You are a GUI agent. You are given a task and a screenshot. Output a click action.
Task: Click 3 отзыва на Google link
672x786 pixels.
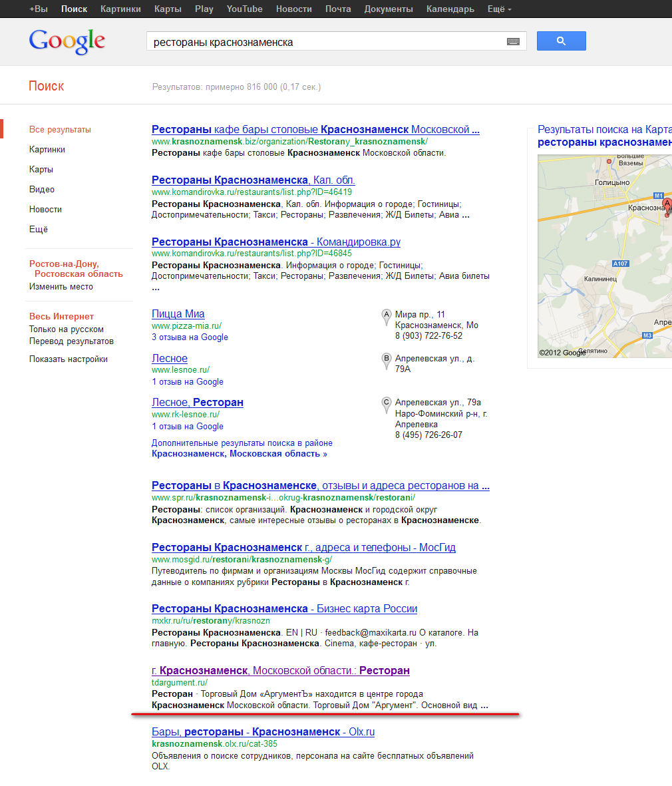coord(190,337)
